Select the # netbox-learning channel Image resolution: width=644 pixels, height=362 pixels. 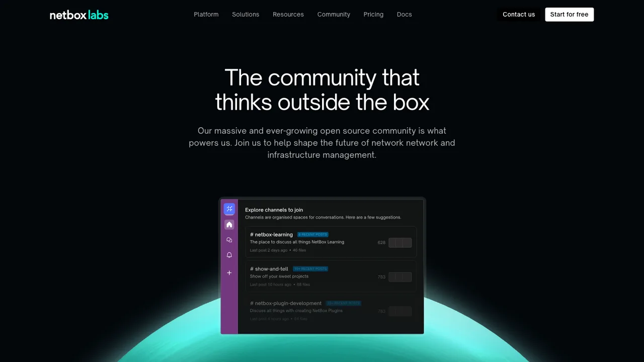pos(331,242)
